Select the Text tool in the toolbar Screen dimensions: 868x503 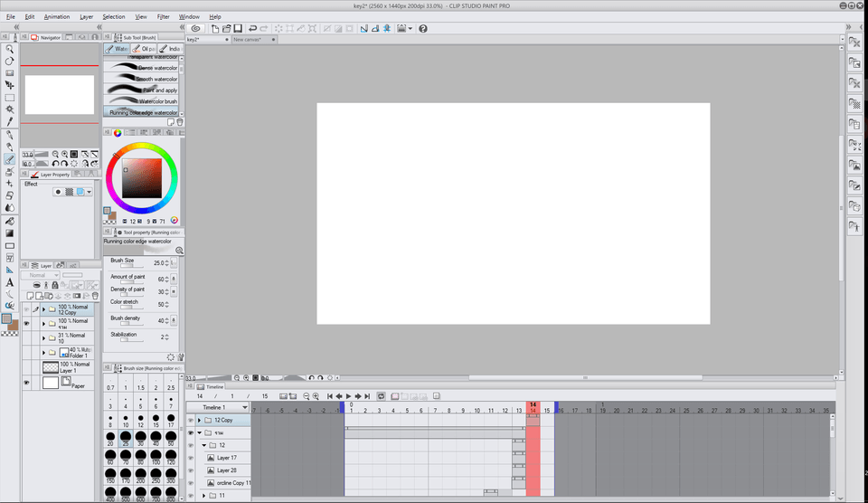[10, 282]
